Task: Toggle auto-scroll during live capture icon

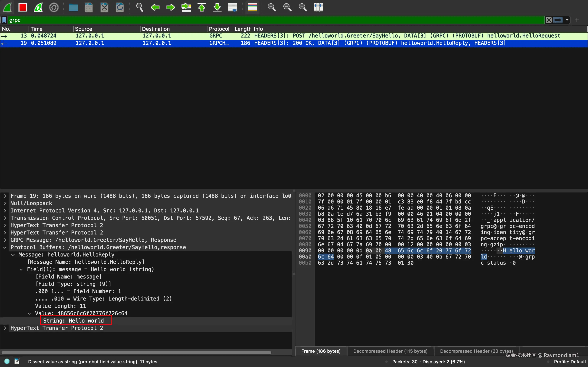Action: pyautogui.click(x=233, y=7)
